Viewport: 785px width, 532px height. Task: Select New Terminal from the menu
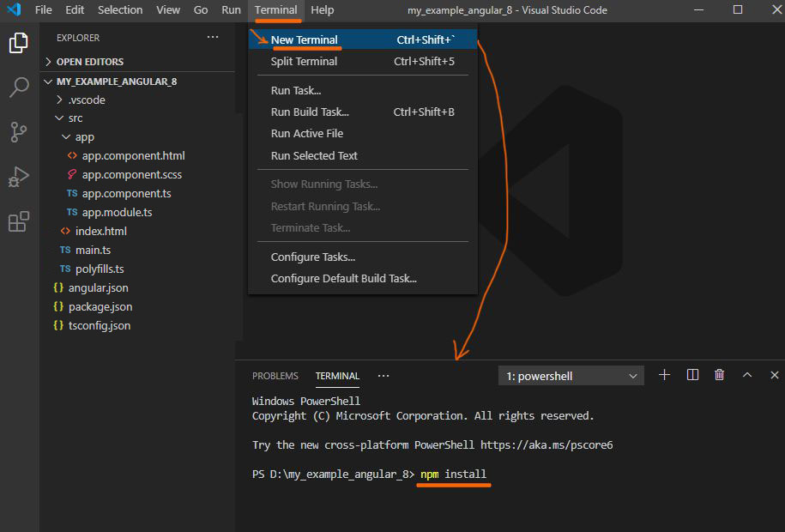pos(305,39)
